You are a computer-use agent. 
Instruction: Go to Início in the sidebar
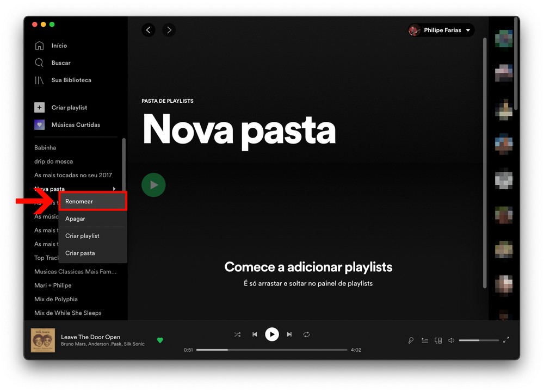click(x=59, y=46)
